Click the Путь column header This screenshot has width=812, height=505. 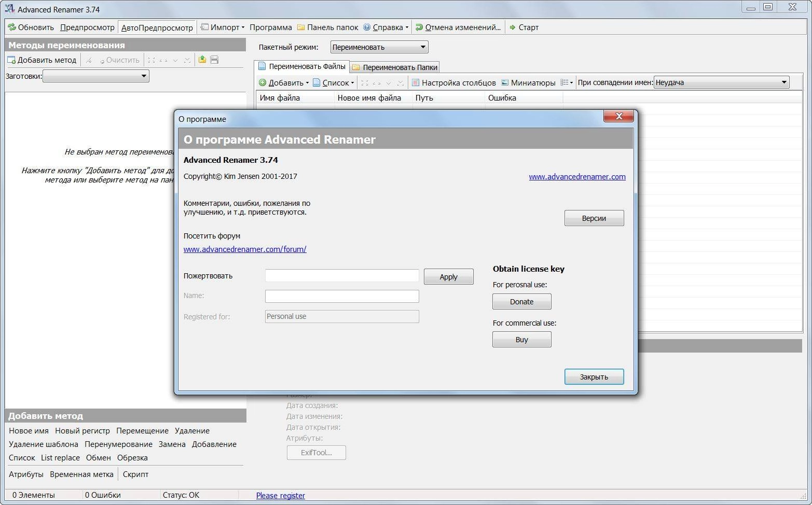[449, 97]
